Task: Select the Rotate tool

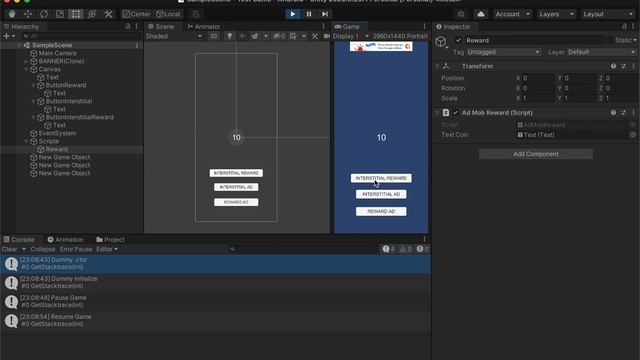Action: (44, 14)
